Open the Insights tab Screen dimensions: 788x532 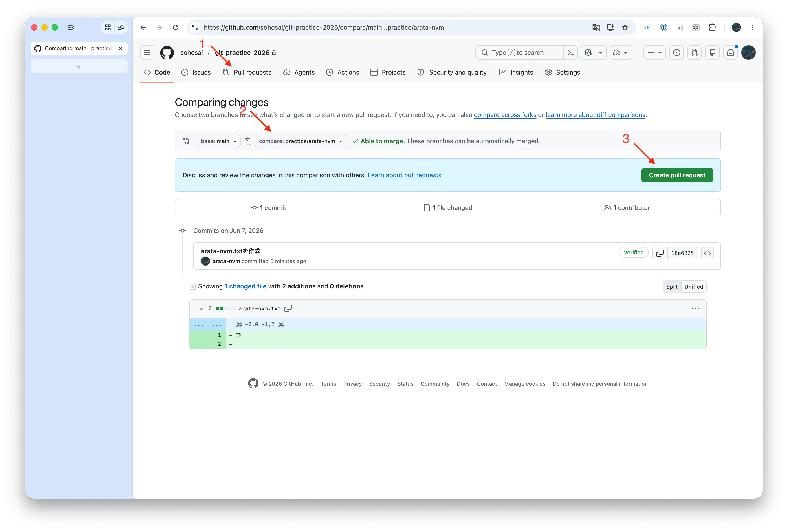pos(516,72)
